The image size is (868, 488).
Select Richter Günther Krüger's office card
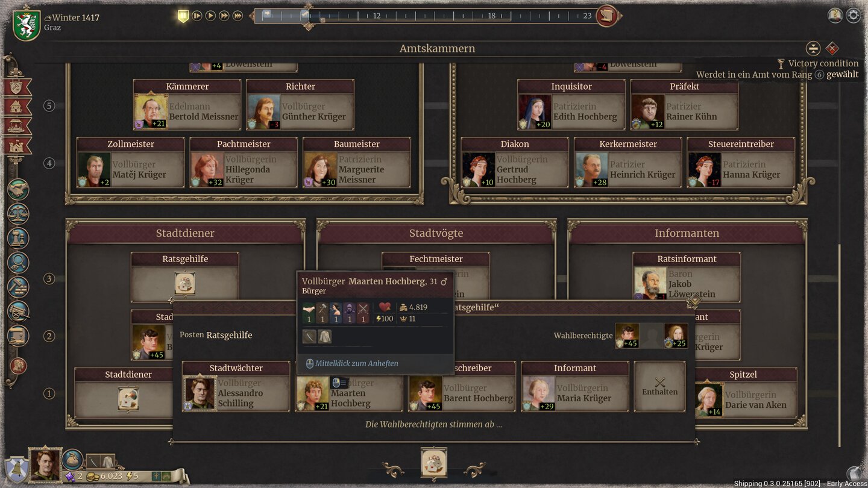point(300,105)
